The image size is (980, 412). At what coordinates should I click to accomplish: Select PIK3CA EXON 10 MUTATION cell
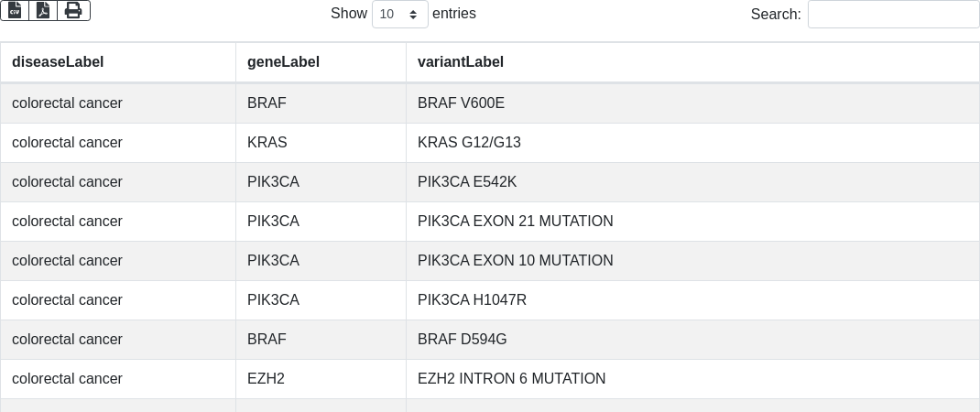693,261
